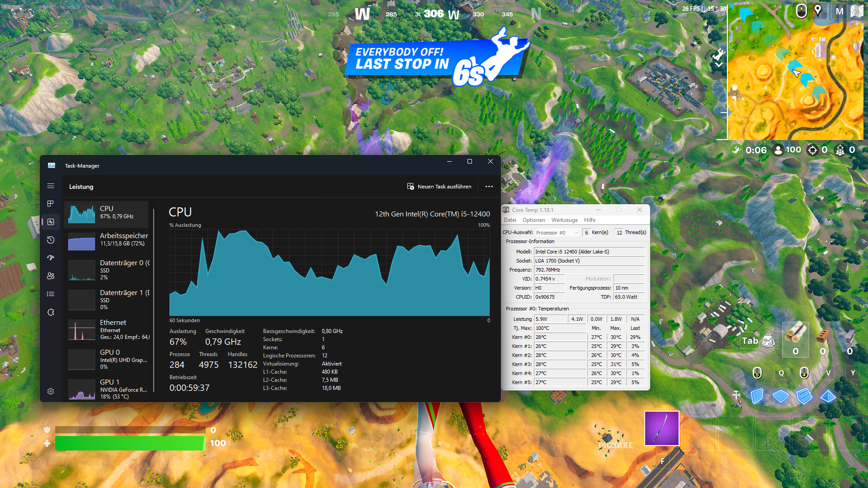
Task: Open the Processes page in Task Manager sidebar
Action: [x=51, y=204]
